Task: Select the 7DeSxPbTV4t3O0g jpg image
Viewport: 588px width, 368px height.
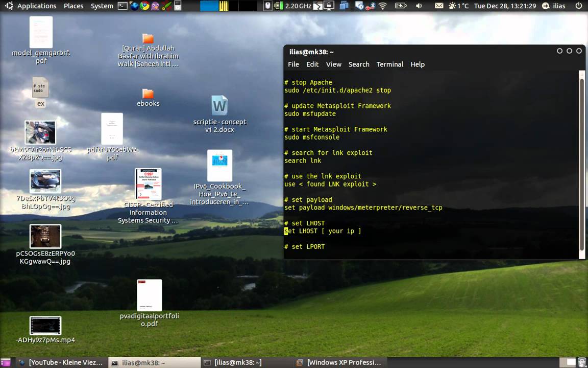Action: click(45, 189)
